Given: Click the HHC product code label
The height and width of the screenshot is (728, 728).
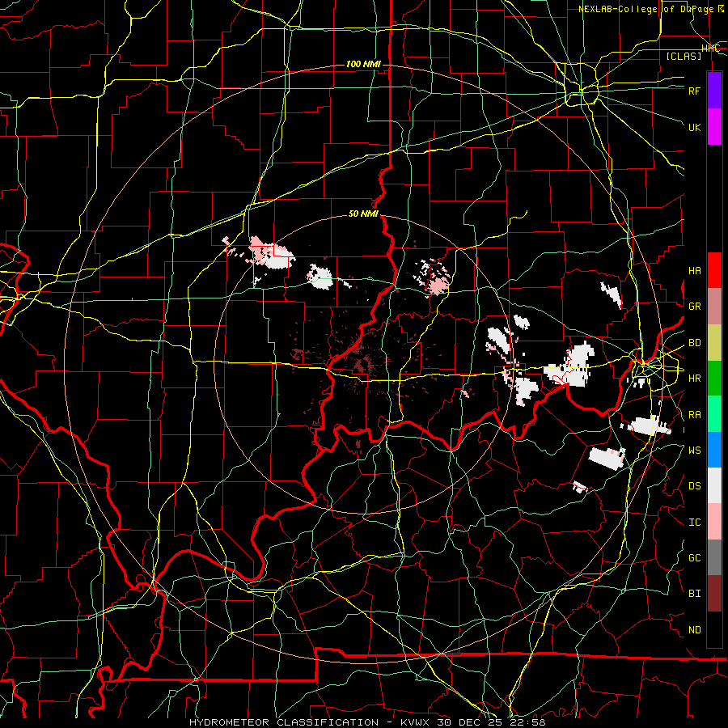Looking at the screenshot, I should [x=710, y=49].
